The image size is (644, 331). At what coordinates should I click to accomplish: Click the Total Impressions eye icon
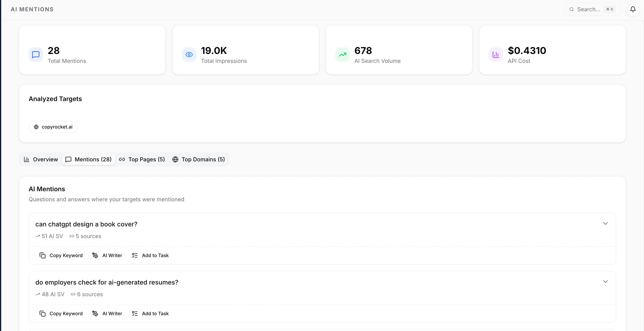coord(189,55)
